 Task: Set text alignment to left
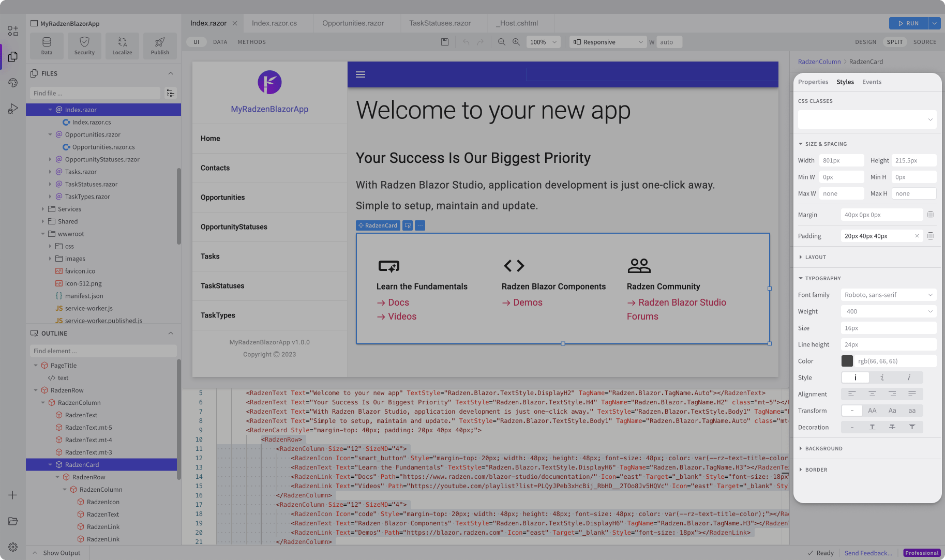(852, 394)
